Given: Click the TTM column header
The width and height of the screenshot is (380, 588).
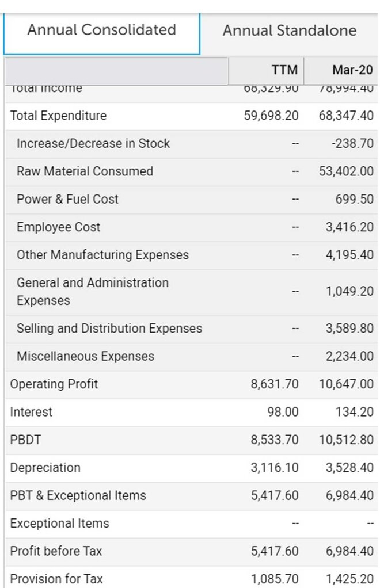Looking at the screenshot, I should [x=284, y=70].
